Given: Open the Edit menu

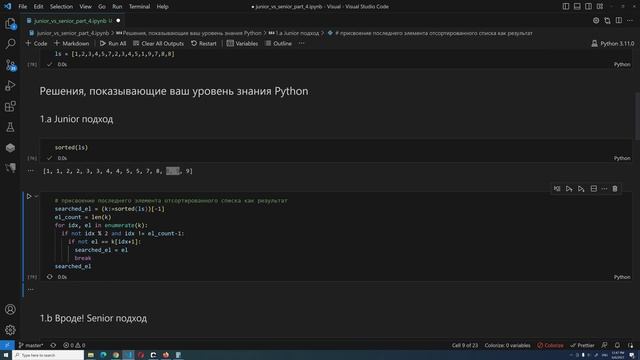Looking at the screenshot, I should 38,7.
